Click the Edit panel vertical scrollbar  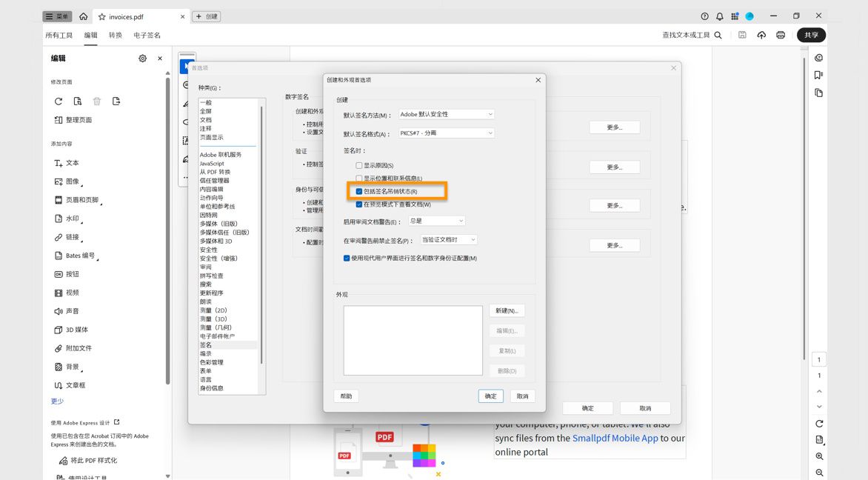point(167,230)
